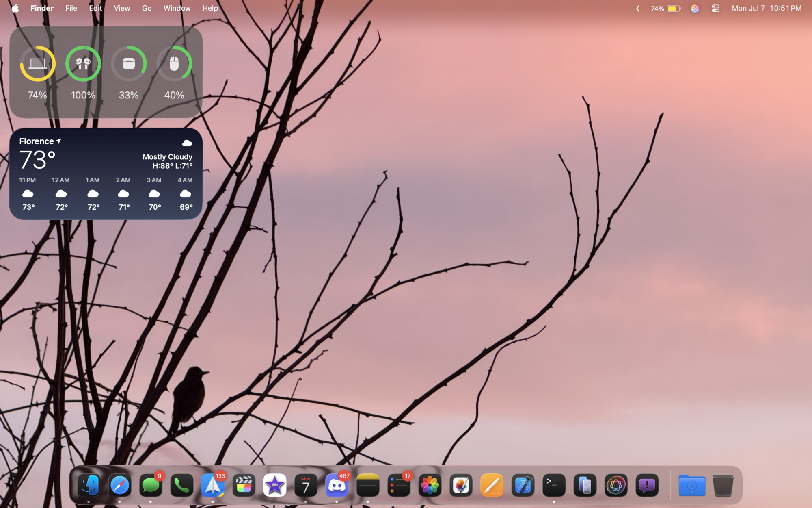Open the Help menu
The height and width of the screenshot is (508, 812).
coord(210,8)
